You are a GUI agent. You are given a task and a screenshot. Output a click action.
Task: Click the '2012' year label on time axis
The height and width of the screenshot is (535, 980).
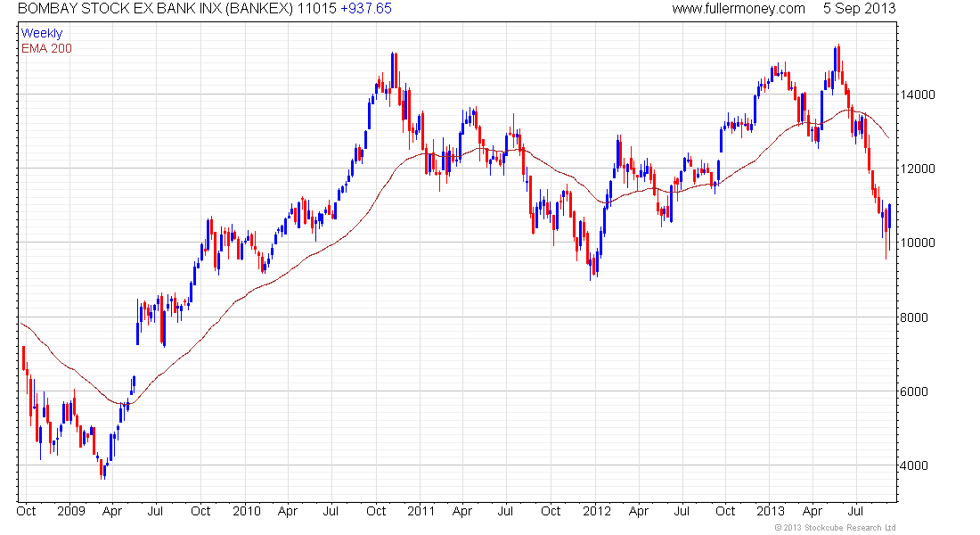596,511
